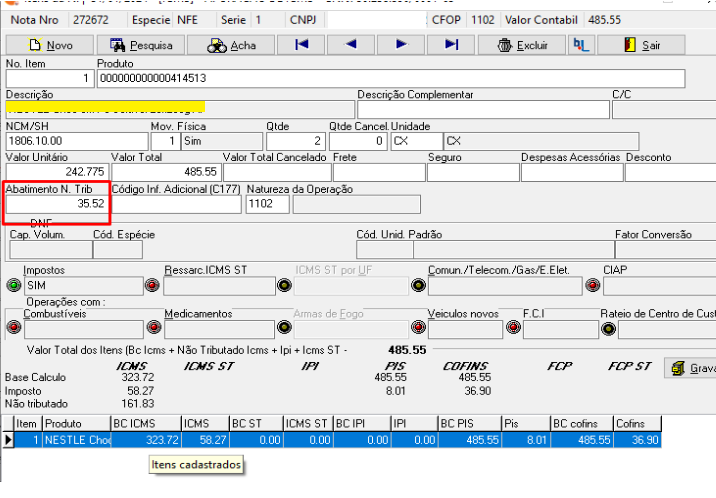
Task: Toggle the ICMS ST por UF indicator
Action: click(284, 285)
